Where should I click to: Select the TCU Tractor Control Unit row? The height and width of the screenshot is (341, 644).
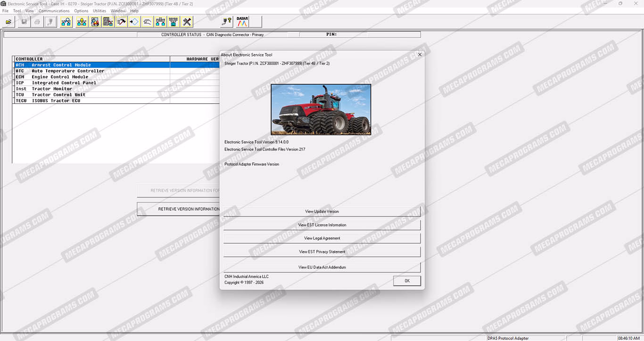[x=116, y=95]
